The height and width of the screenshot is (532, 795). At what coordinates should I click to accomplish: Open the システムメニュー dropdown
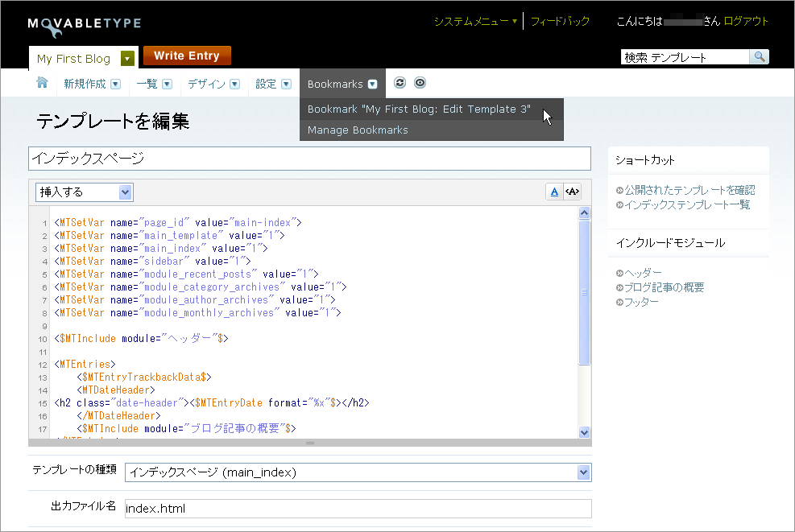click(475, 21)
